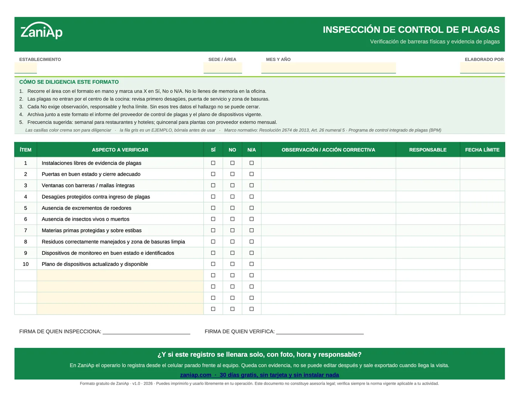Image resolution: width=532 pixels, height=411 pixels.
Task: Check SÍ for Ausencia de insectos vivos
Action: coord(213,219)
